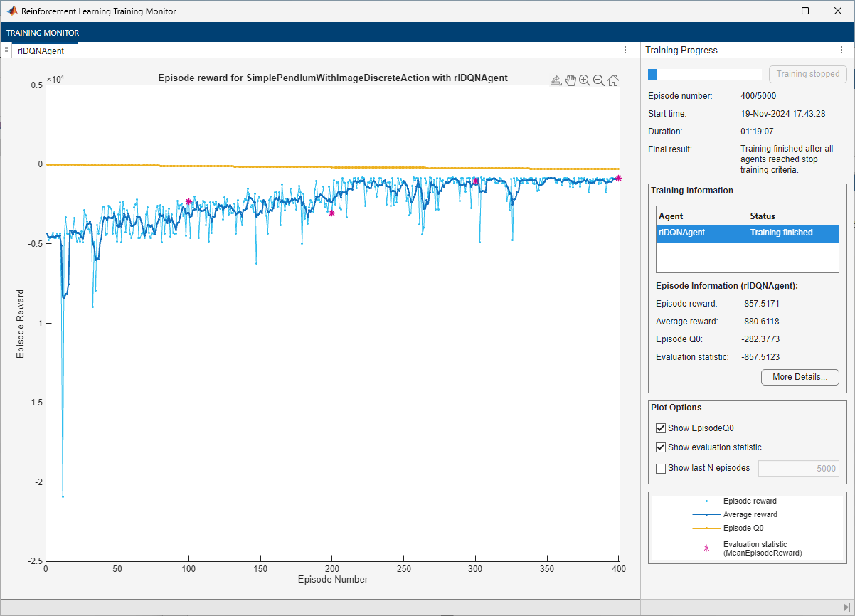This screenshot has height=616, width=855.
Task: Restore plot view with home icon
Action: pyautogui.click(x=613, y=80)
